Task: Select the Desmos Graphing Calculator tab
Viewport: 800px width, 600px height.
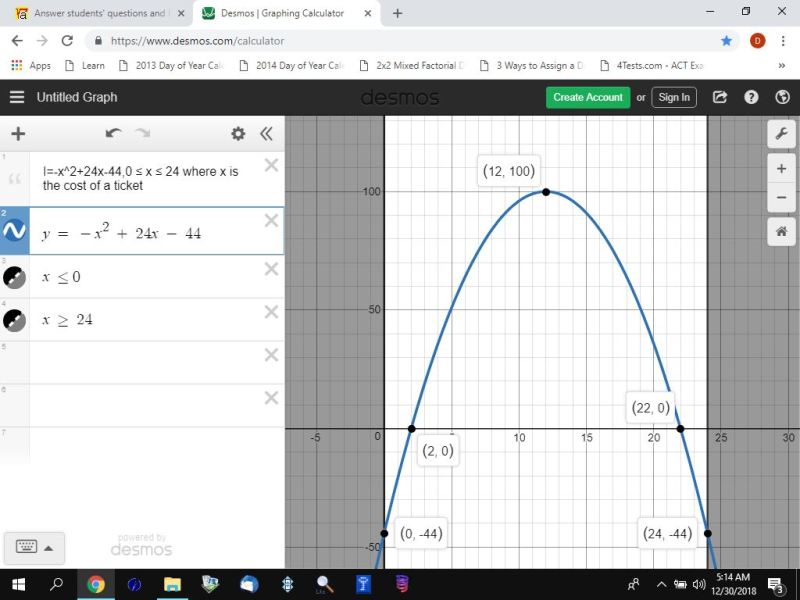Action: (282, 13)
